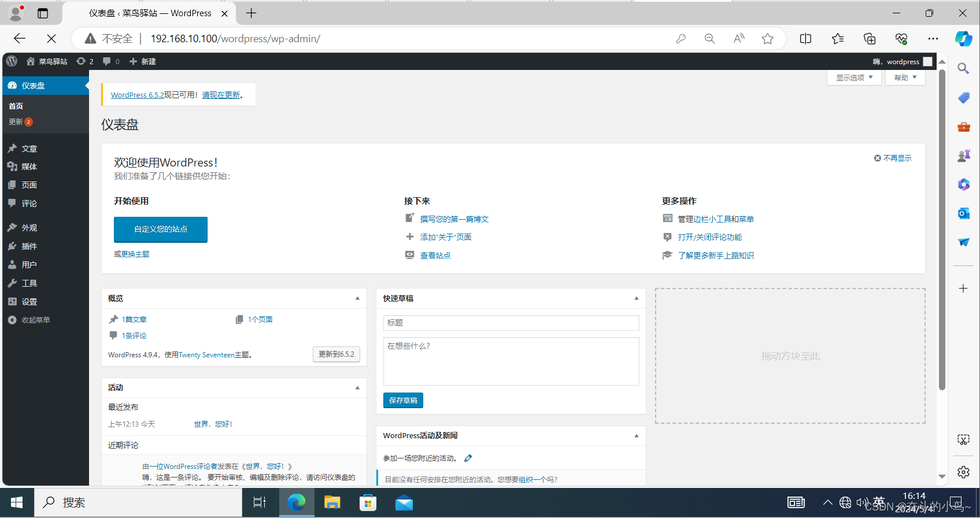Select 仪表盘 in the sidebar
The image size is (980, 518).
[46, 86]
